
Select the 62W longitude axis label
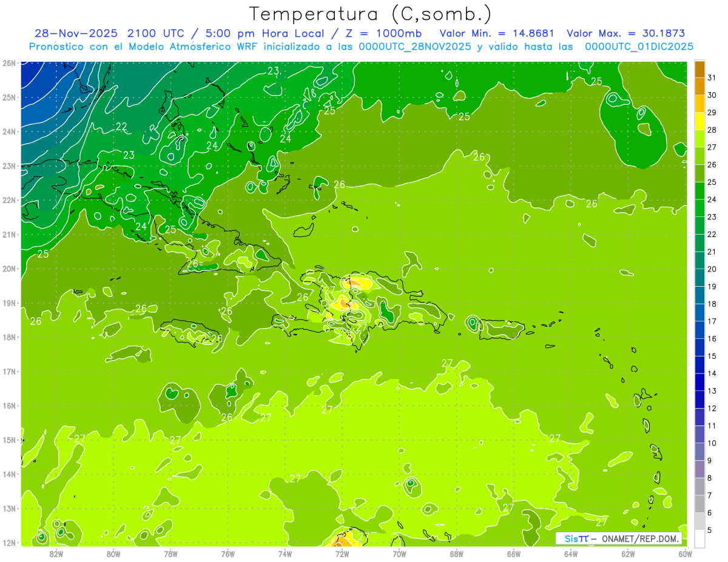[628, 553]
